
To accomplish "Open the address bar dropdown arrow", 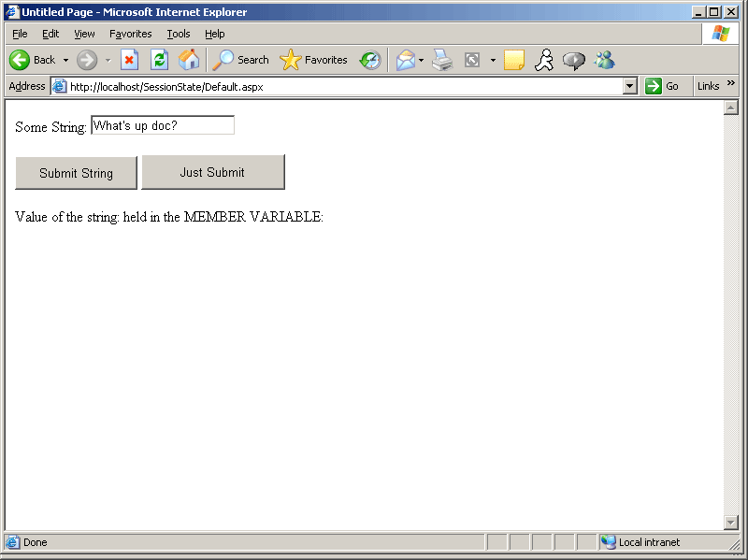I will [x=629, y=86].
